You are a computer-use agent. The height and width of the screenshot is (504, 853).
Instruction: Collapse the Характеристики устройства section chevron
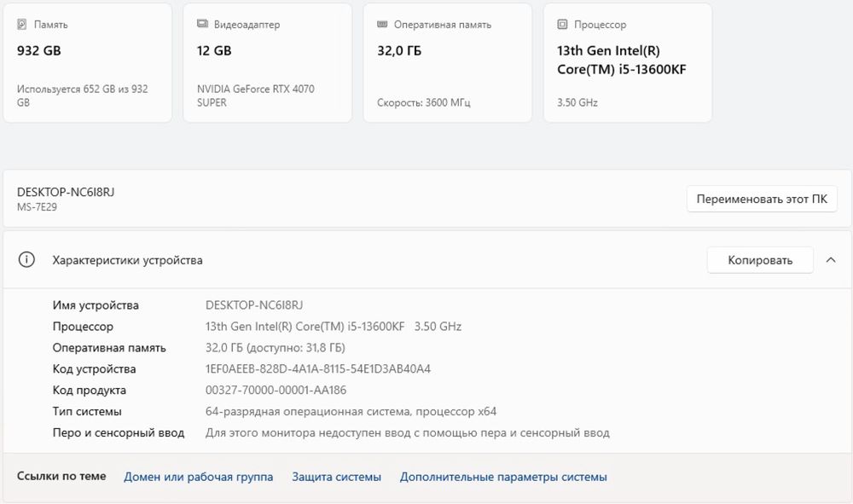[x=831, y=260]
